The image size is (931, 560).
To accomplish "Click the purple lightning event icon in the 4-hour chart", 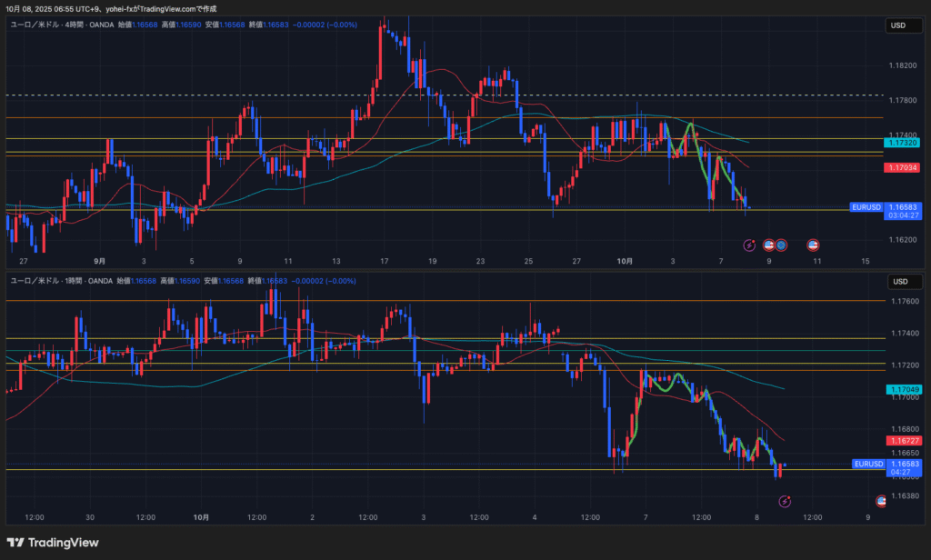I will coord(749,245).
